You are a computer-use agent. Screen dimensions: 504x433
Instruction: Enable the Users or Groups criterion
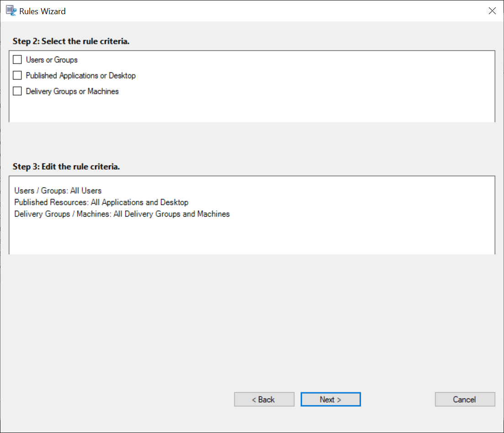click(17, 59)
